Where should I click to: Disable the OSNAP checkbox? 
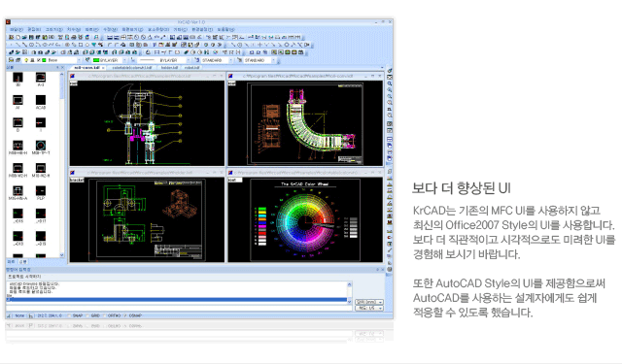(125, 315)
